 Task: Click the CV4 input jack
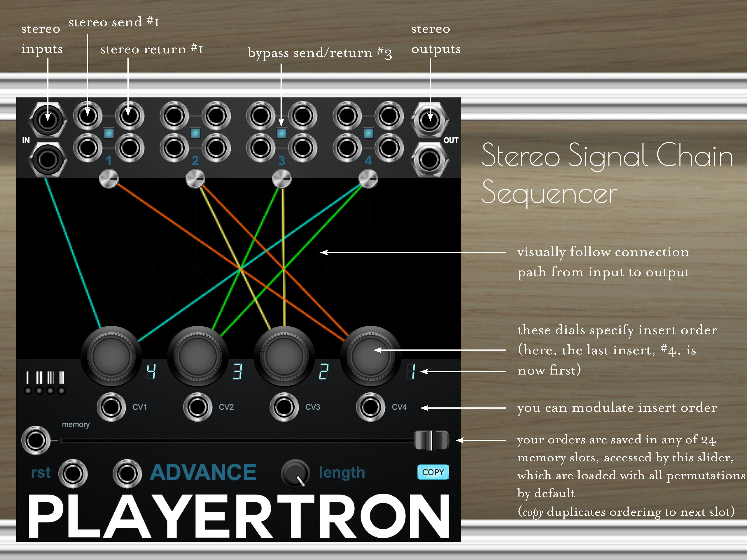[370, 407]
